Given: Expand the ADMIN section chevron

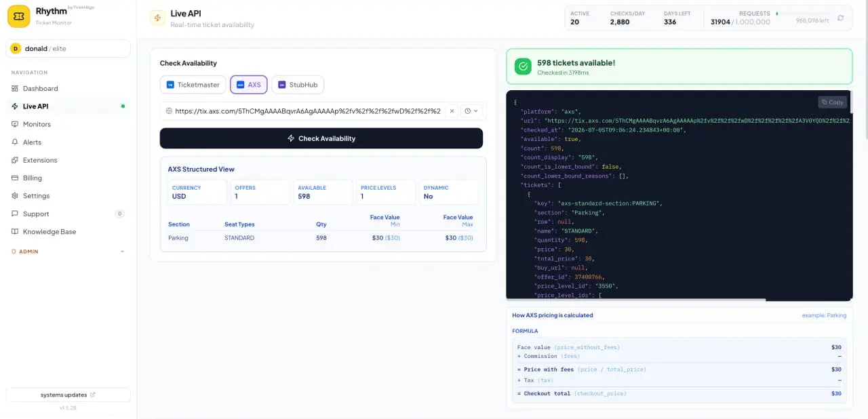Looking at the screenshot, I should point(123,252).
